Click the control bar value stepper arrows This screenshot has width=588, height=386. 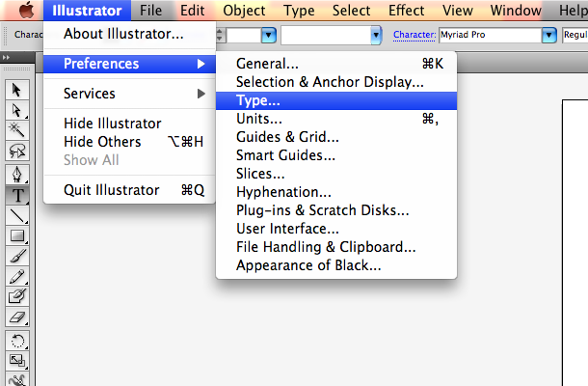tap(220, 36)
